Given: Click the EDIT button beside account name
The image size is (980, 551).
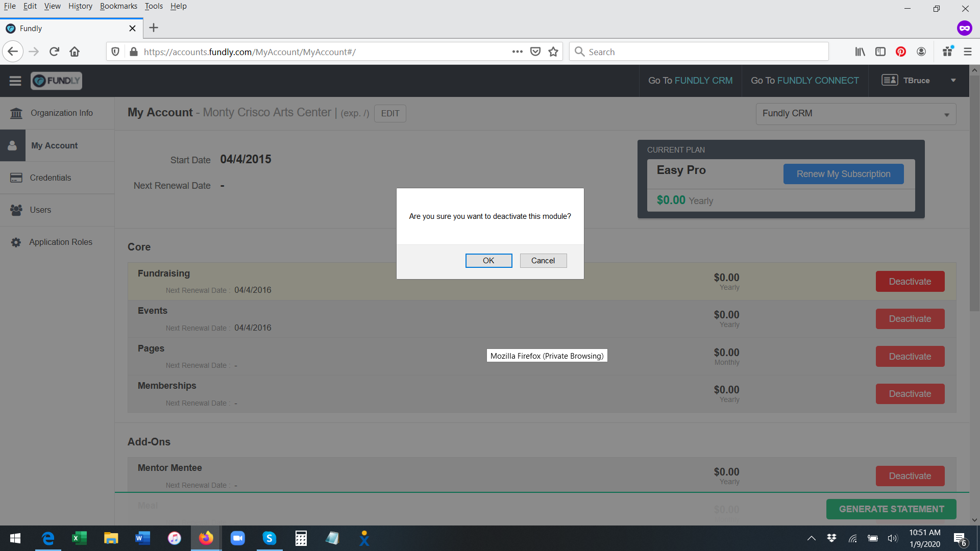Looking at the screenshot, I should click(390, 113).
